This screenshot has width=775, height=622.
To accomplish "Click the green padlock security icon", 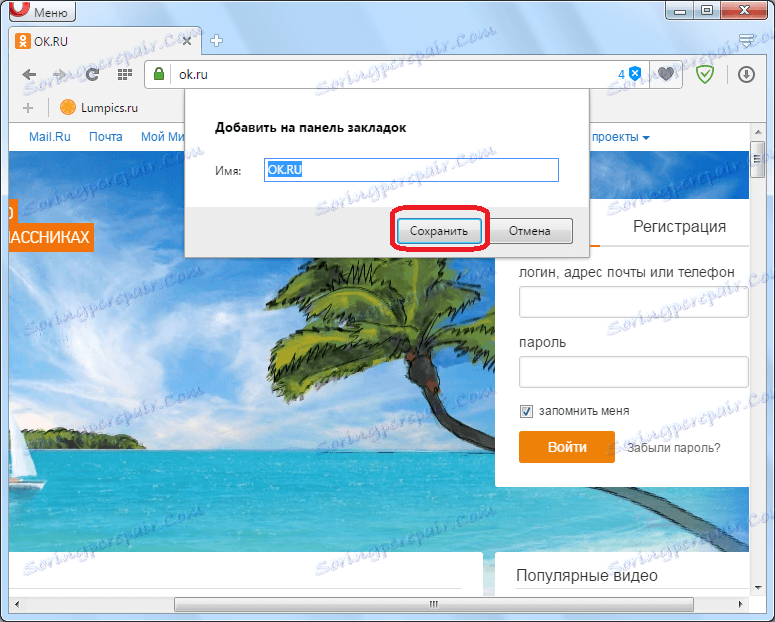I will (x=159, y=74).
